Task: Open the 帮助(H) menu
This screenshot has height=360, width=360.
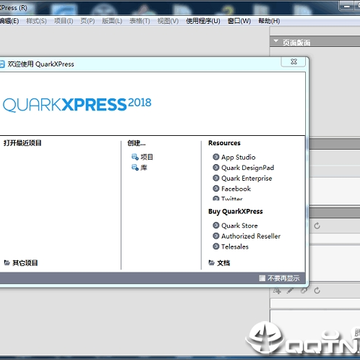Action: pyautogui.click(x=269, y=21)
